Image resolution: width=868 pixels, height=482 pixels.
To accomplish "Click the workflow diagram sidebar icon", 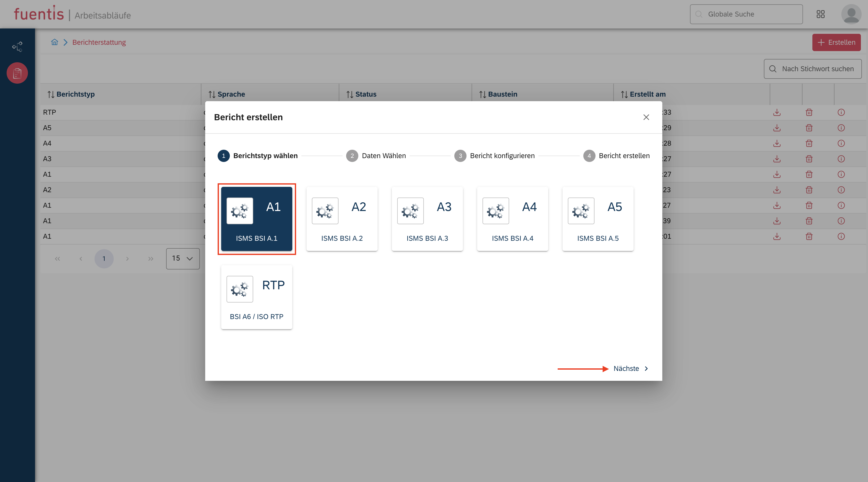I will point(17,47).
